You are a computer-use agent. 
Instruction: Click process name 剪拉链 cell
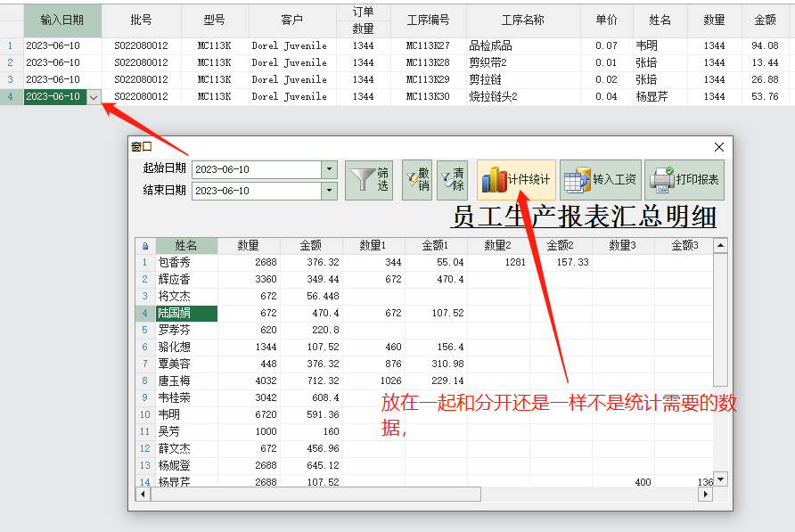tap(523, 80)
